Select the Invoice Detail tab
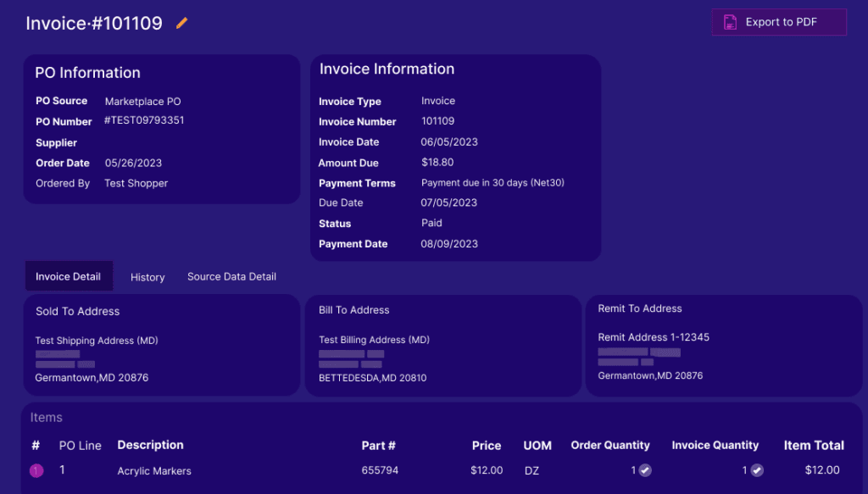The image size is (868, 494). pyautogui.click(x=69, y=275)
